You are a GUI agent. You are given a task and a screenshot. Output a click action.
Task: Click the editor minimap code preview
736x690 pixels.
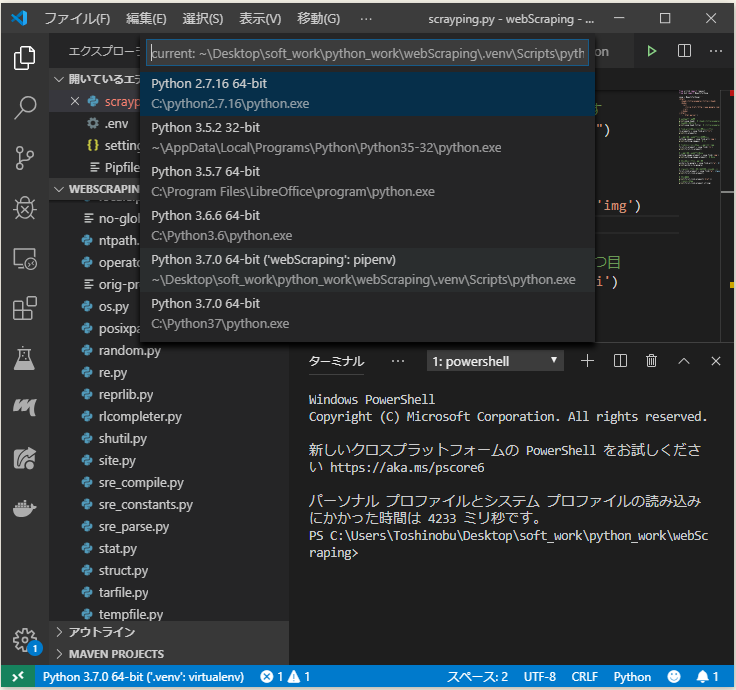coord(698,137)
